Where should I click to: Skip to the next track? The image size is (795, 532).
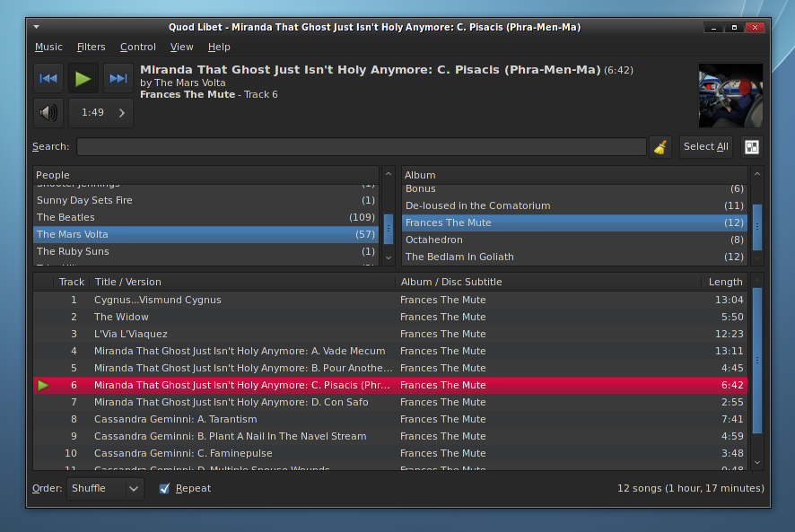[x=118, y=78]
